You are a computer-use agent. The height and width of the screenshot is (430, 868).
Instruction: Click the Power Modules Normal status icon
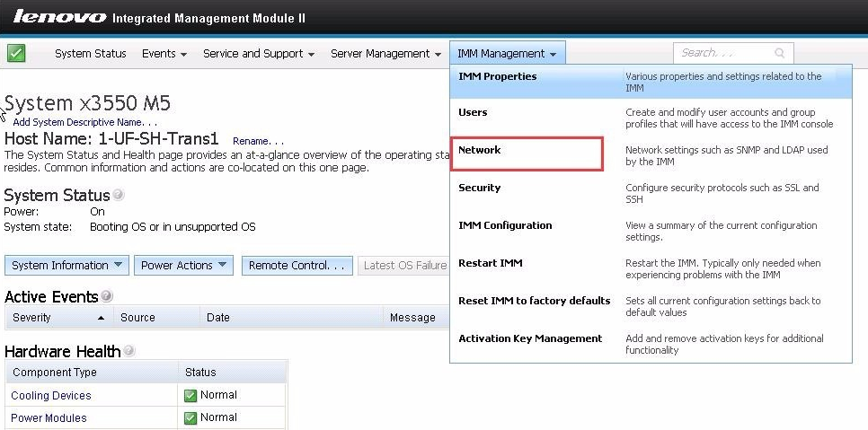190,417
